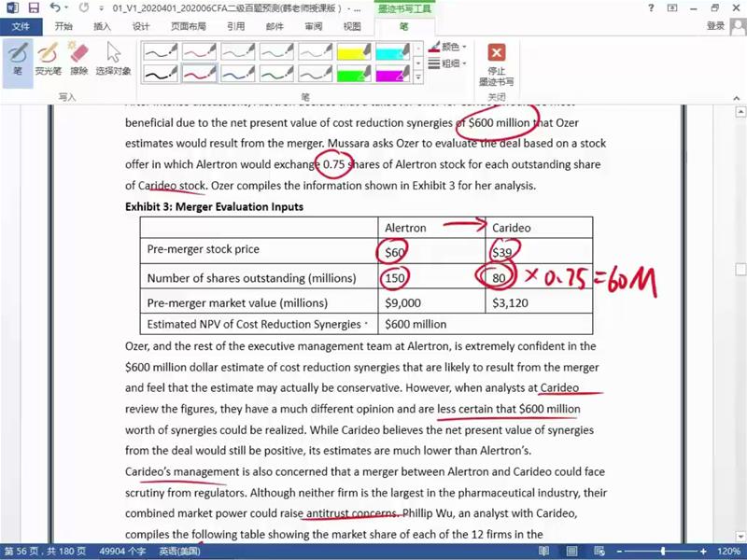Open the 文件 File tab
The image size is (747, 560).
21,26
